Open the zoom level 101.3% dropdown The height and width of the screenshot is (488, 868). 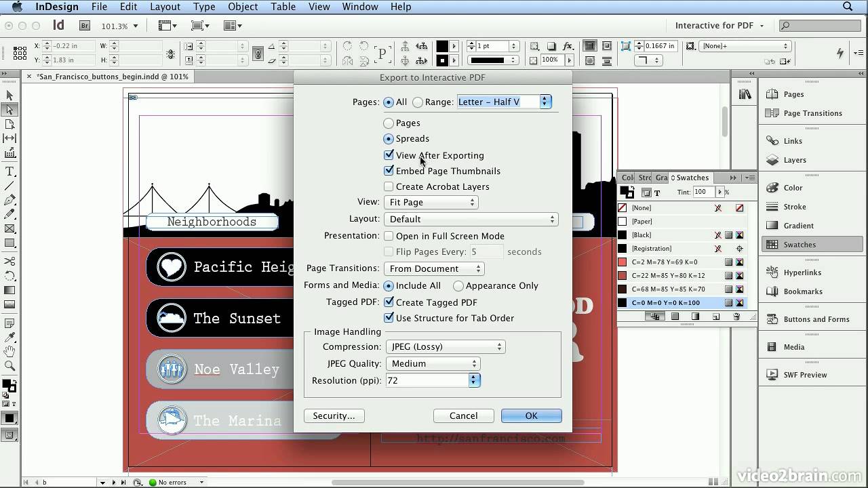pos(136,26)
